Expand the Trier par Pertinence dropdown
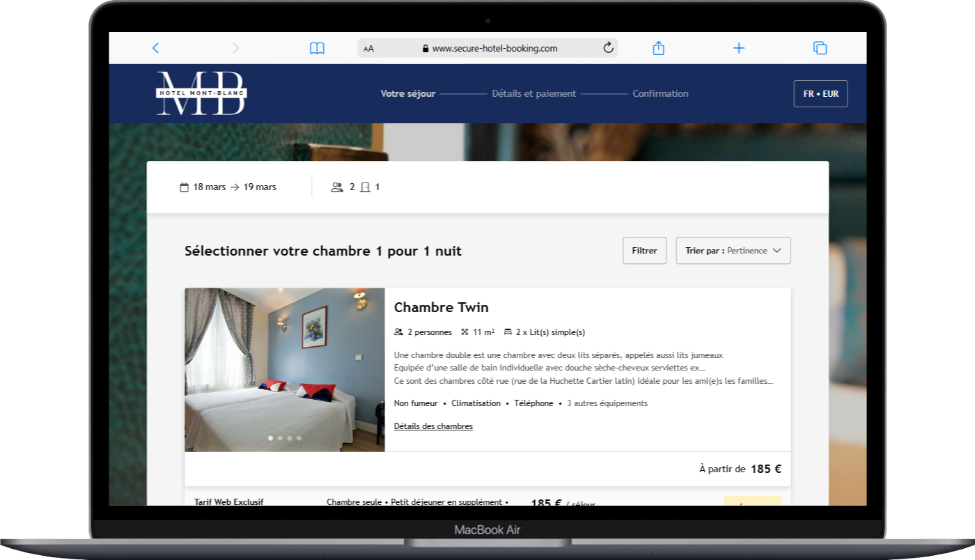Viewport: 975px width, 560px height. click(733, 251)
